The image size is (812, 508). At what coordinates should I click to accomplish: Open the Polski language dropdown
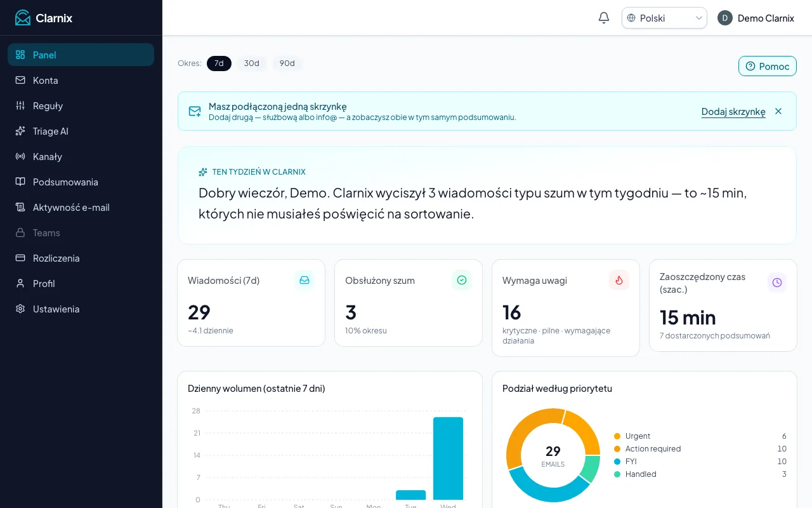click(664, 18)
